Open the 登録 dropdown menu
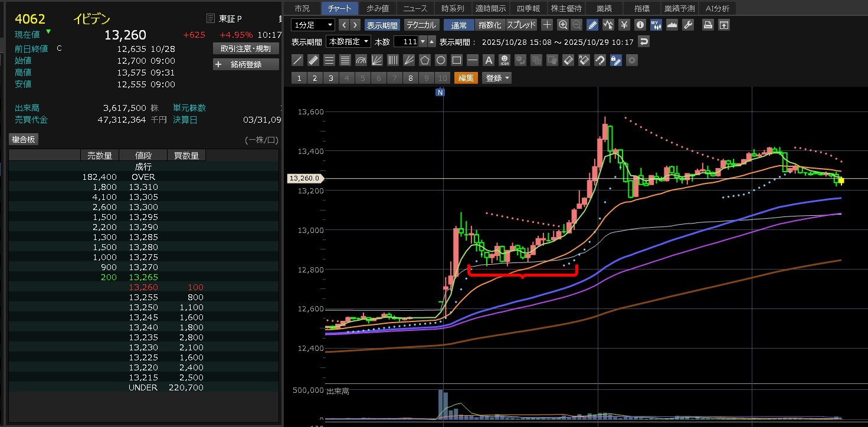Image resolution: width=868 pixels, height=427 pixels. pyautogui.click(x=497, y=78)
